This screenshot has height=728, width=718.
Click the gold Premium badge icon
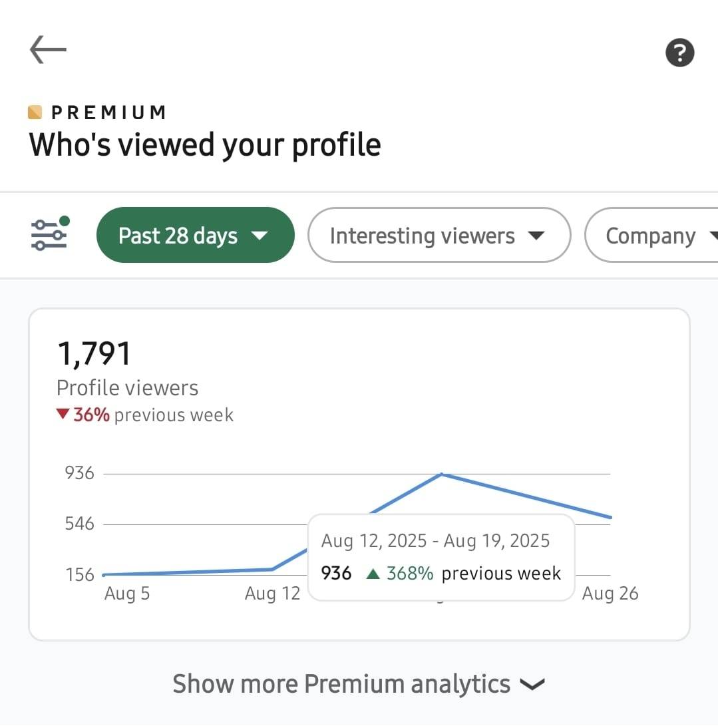tap(35, 112)
